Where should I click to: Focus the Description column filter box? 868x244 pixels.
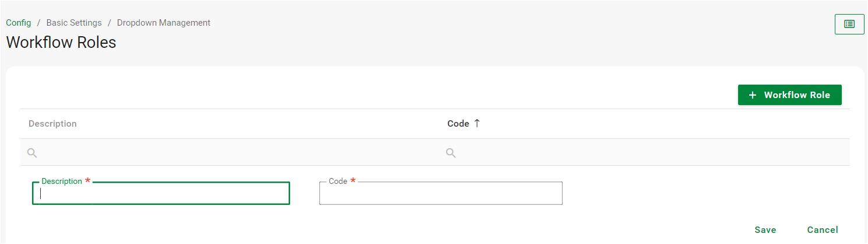click(233, 153)
